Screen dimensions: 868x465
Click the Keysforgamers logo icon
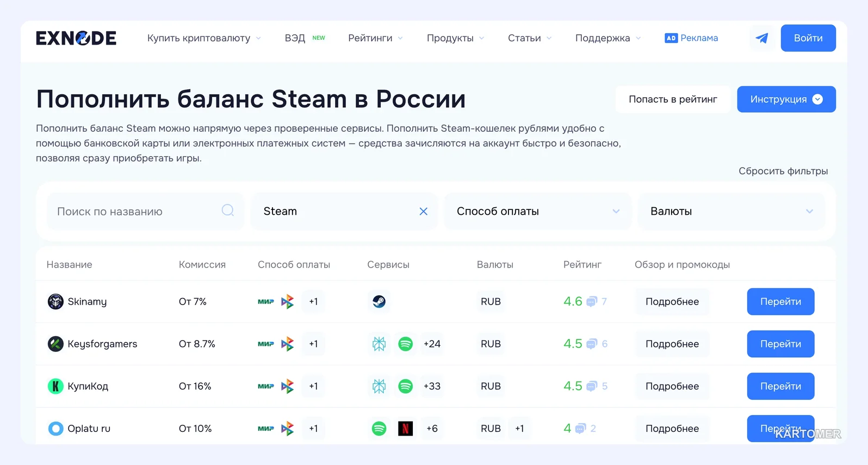[x=55, y=344]
